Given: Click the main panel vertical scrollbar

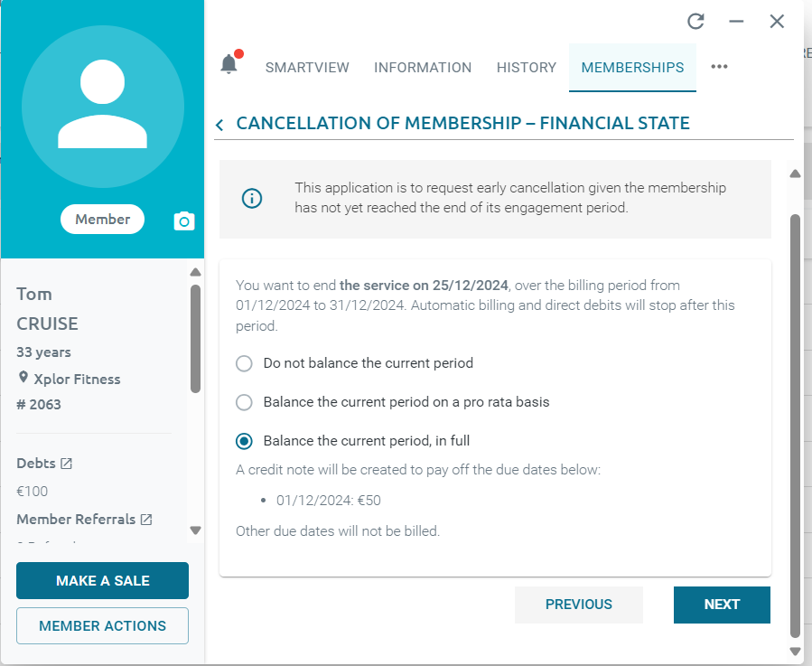Looking at the screenshot, I should coord(795,425).
